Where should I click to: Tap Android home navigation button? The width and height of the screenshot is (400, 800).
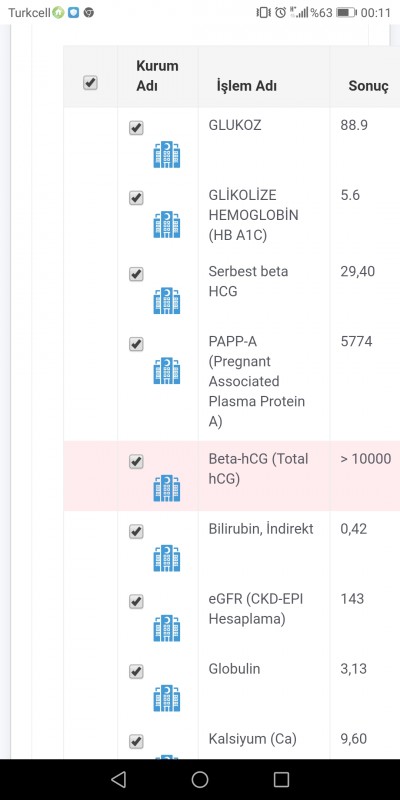[200, 779]
